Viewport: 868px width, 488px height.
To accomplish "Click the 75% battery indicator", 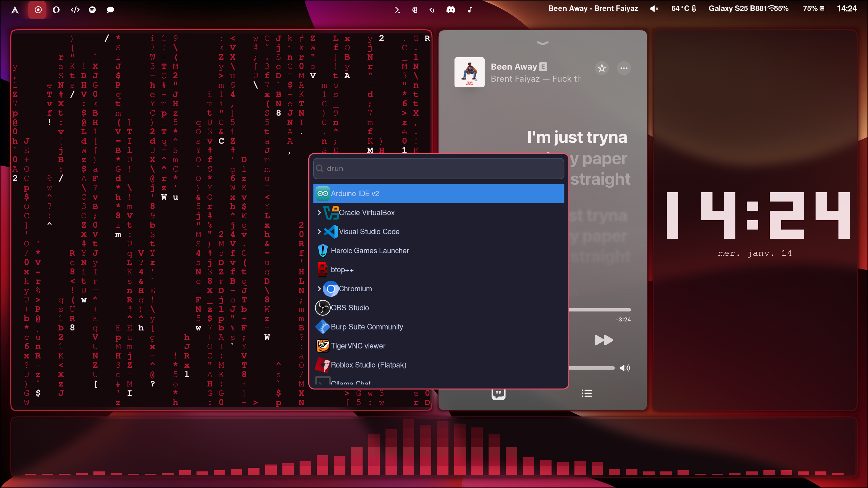I will pyautogui.click(x=813, y=8).
